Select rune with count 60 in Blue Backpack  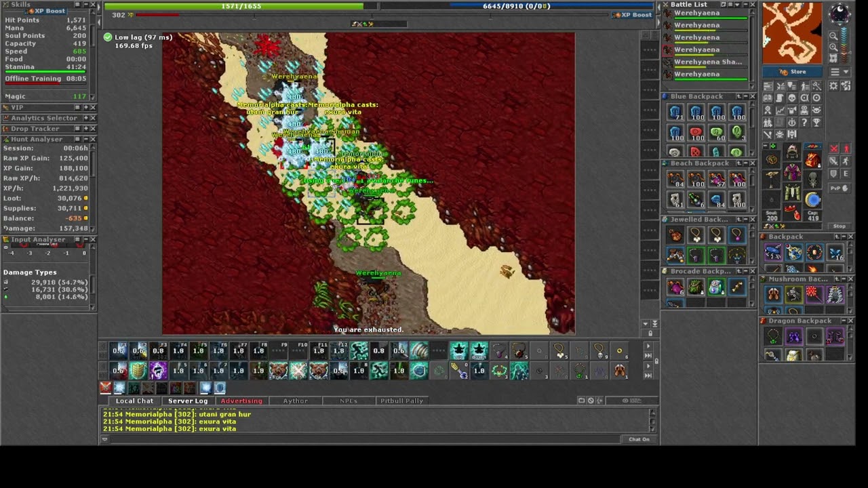click(717, 131)
